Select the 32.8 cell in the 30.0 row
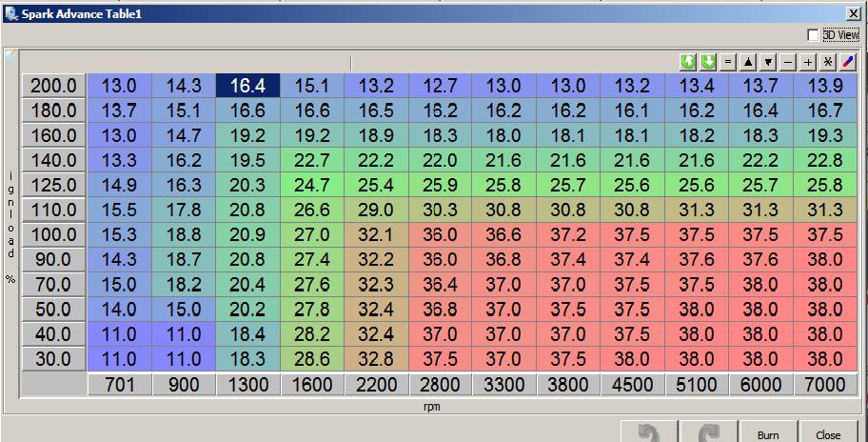This screenshot has width=868, height=442. [x=376, y=359]
